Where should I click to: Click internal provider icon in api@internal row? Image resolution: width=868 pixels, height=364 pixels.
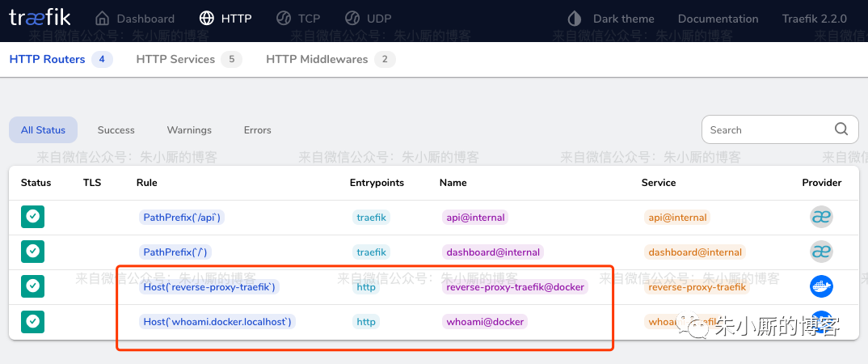821,217
